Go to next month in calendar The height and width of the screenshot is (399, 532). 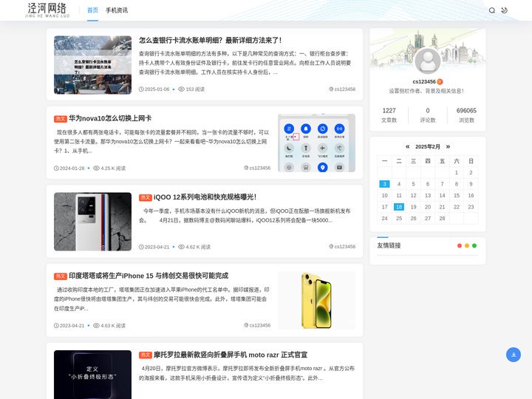click(448, 146)
